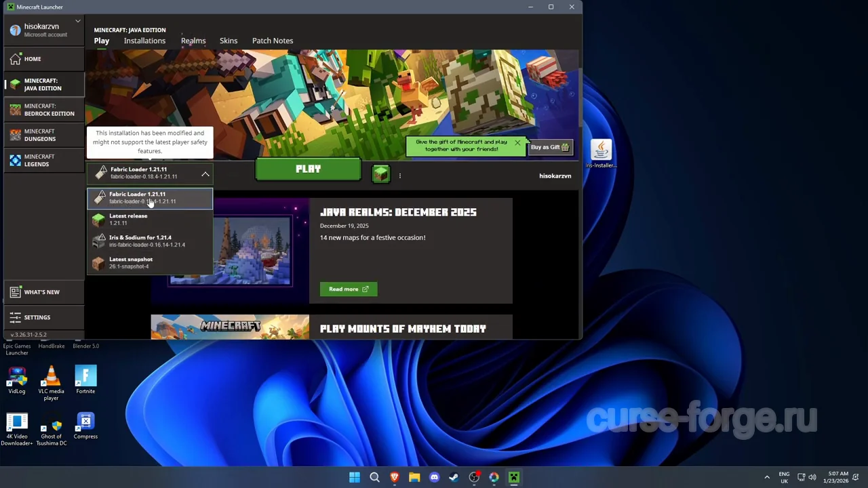This screenshot has height=488, width=868.
Task: Open Discord from the taskbar
Action: 435,477
